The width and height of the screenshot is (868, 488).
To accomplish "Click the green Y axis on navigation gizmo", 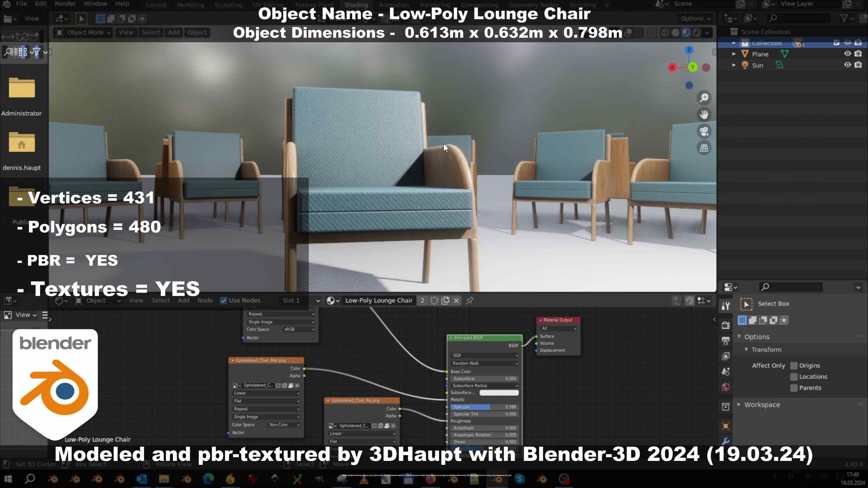I will click(692, 67).
